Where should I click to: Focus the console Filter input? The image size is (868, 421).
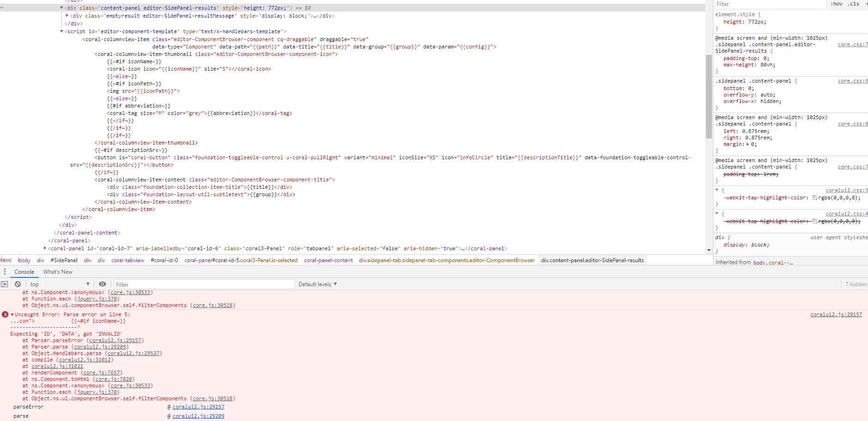204,284
